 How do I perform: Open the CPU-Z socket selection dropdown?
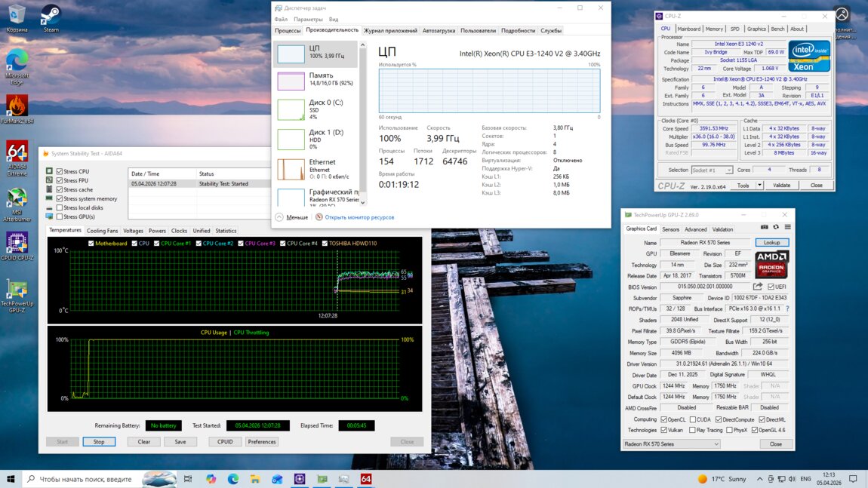712,170
